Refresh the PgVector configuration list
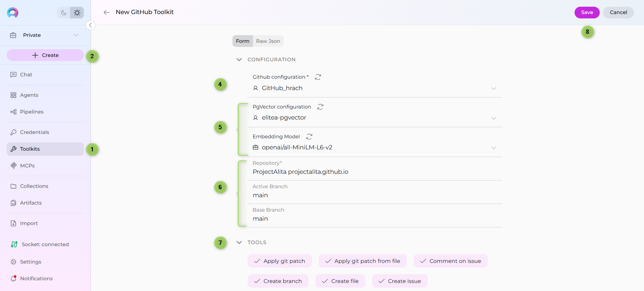 coord(320,107)
